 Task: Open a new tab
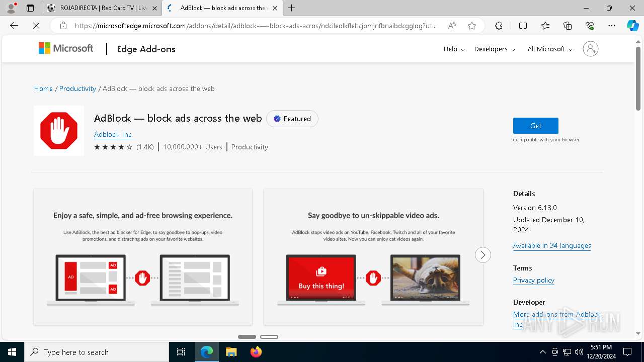point(292,8)
